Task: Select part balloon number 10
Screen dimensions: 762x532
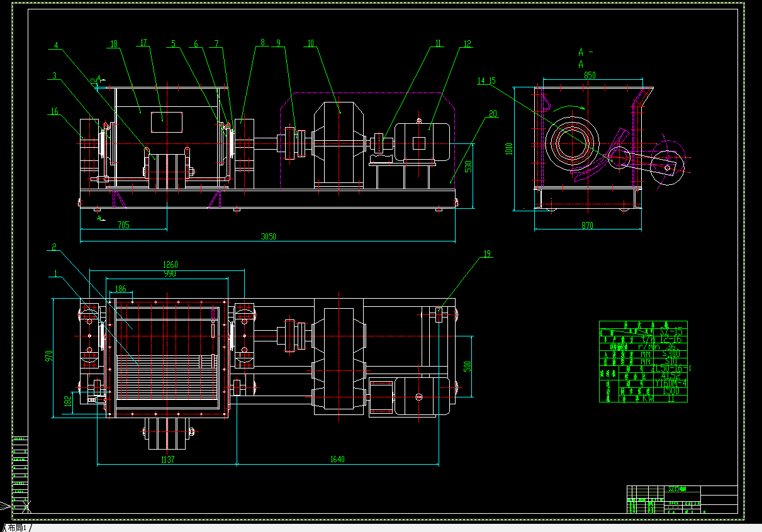Action: pyautogui.click(x=310, y=43)
